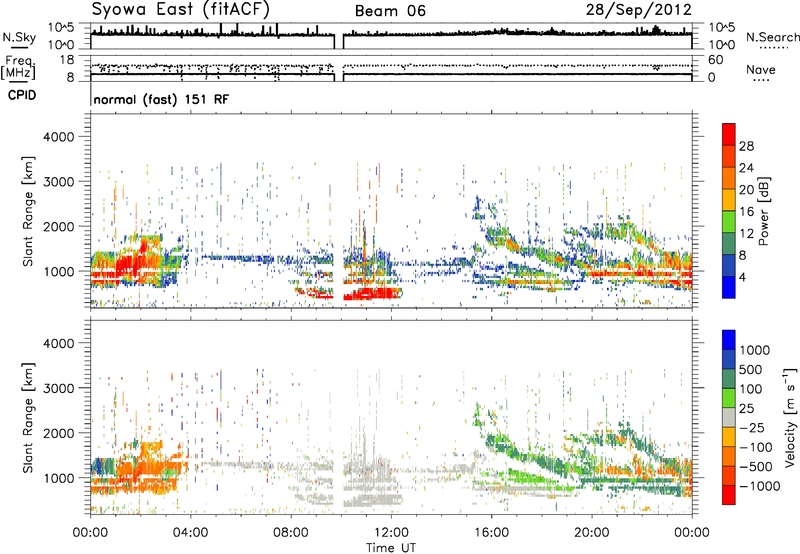Viewport: 800px width, 554px height.
Task: Pick the red bottom segment of velocity color bar
Action: [729, 495]
